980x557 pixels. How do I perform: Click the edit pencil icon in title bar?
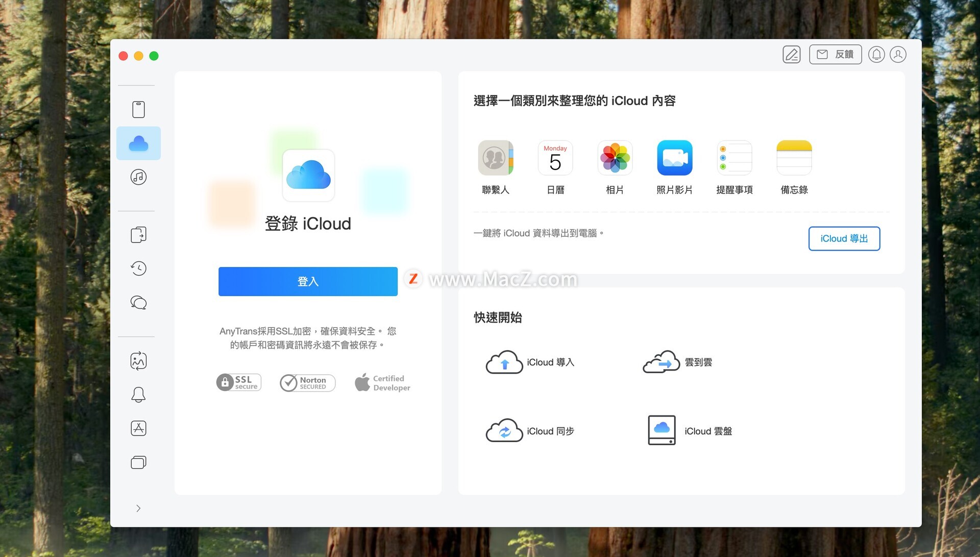pyautogui.click(x=792, y=55)
